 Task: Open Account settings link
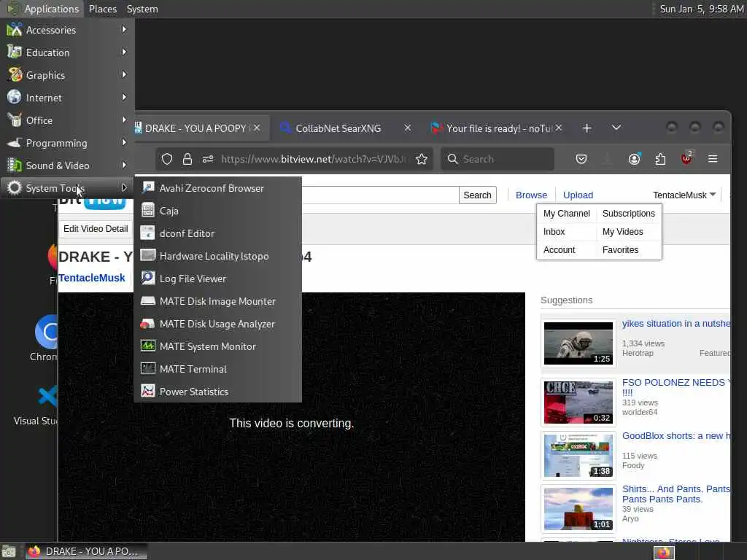coord(560,249)
